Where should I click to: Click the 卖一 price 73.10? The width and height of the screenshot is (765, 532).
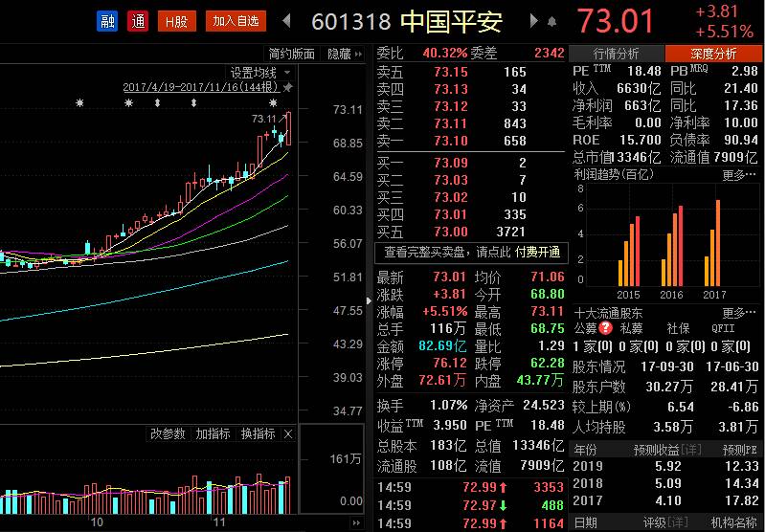point(451,141)
